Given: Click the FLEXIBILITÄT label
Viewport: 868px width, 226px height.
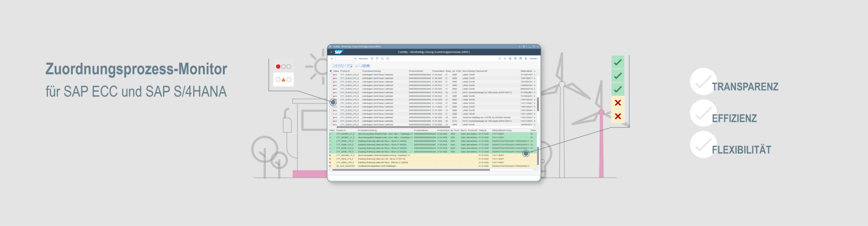Looking at the screenshot, I should (x=741, y=150).
